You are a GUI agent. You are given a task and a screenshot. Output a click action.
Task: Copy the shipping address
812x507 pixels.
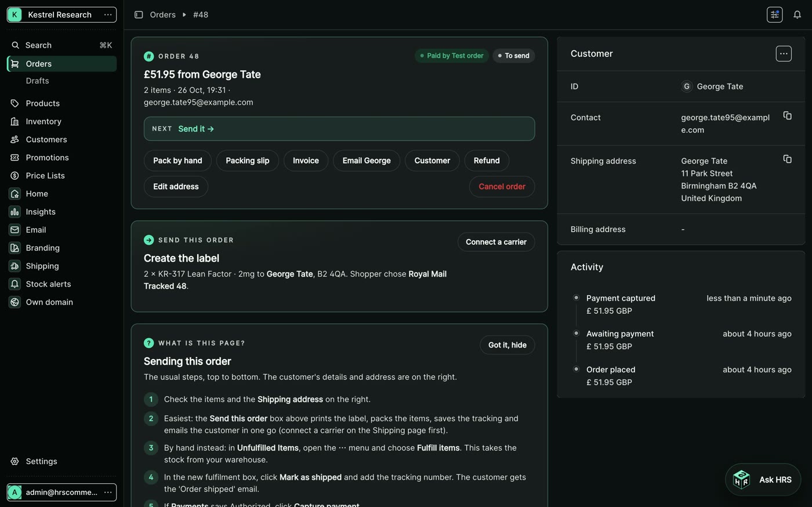[x=787, y=159]
